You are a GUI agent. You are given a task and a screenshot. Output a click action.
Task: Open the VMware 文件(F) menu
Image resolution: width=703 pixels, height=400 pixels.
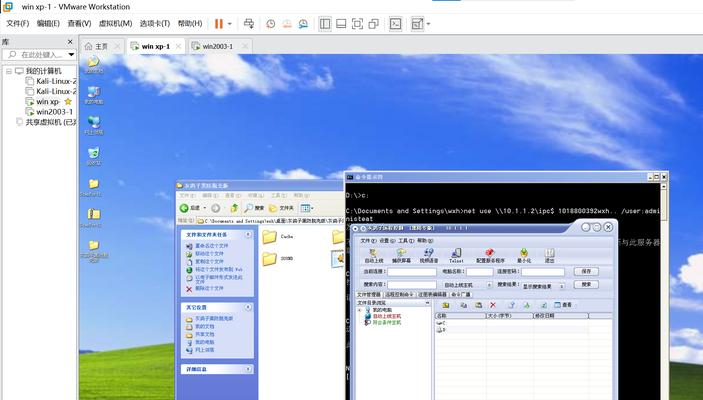pyautogui.click(x=17, y=23)
